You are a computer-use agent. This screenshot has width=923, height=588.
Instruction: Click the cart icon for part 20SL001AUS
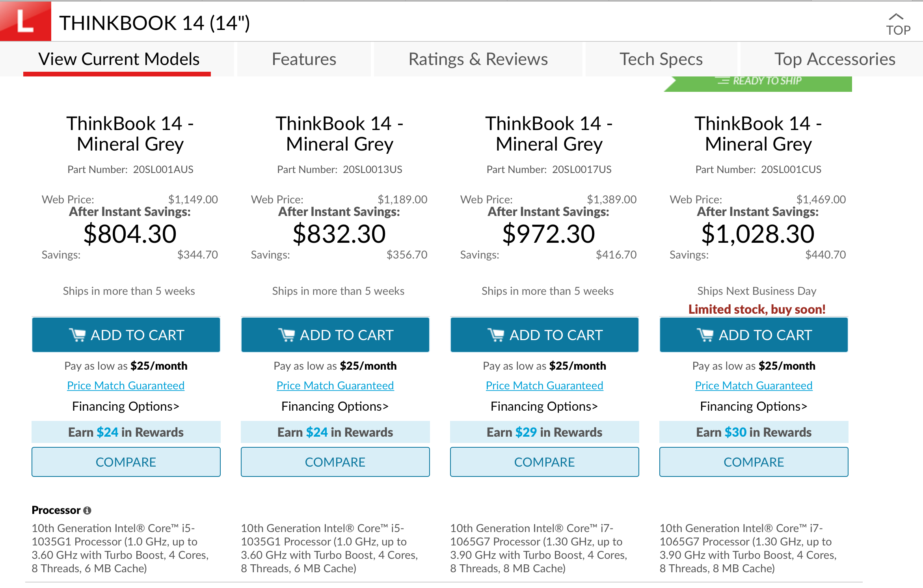coord(77,335)
